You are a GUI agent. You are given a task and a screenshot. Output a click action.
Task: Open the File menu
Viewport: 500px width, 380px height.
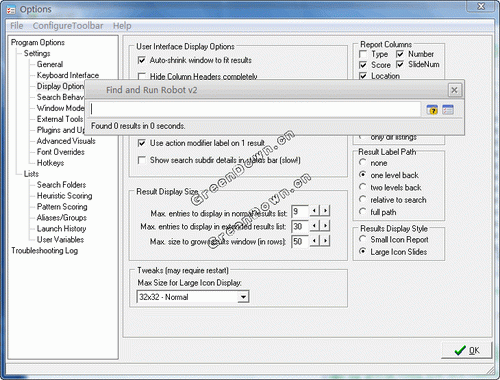(x=17, y=26)
